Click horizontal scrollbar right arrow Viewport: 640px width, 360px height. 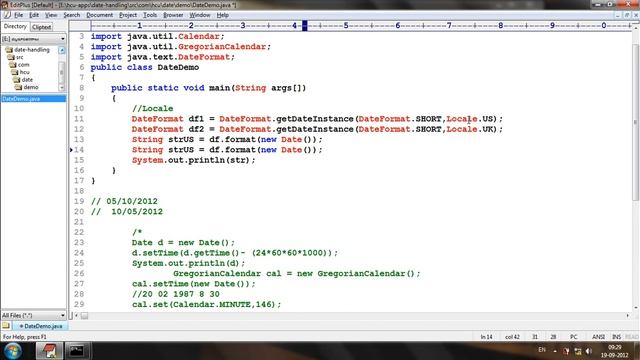click(628, 316)
